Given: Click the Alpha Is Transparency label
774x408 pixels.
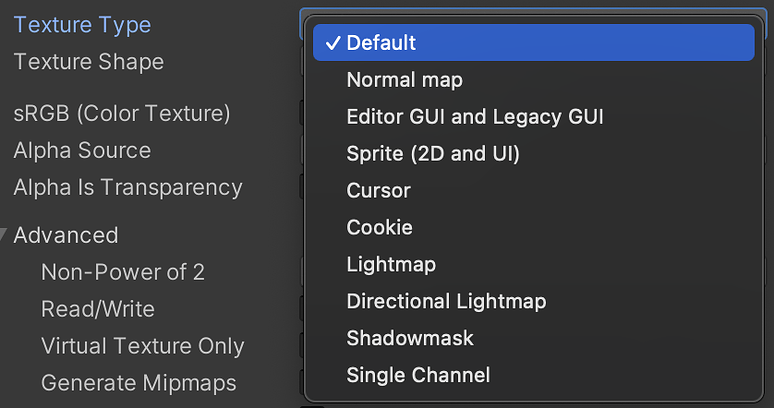Looking at the screenshot, I should click(x=128, y=187).
